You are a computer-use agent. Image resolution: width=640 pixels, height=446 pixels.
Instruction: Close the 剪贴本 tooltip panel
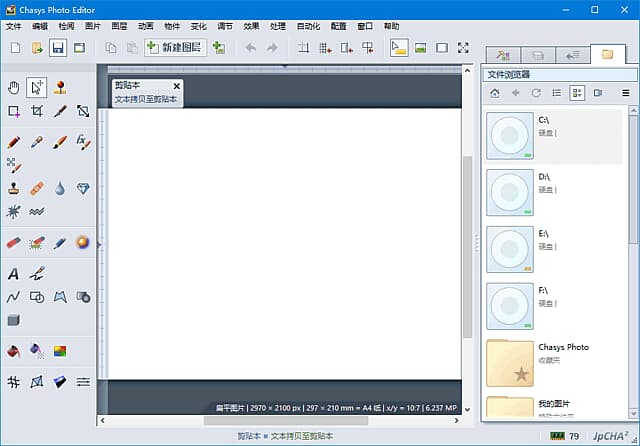click(x=176, y=86)
